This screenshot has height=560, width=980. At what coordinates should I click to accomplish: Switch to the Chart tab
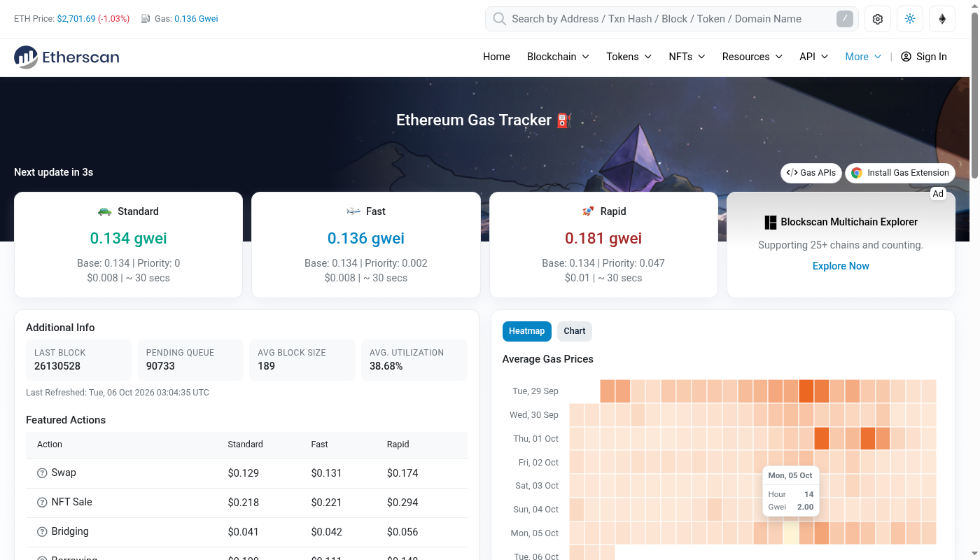575,331
